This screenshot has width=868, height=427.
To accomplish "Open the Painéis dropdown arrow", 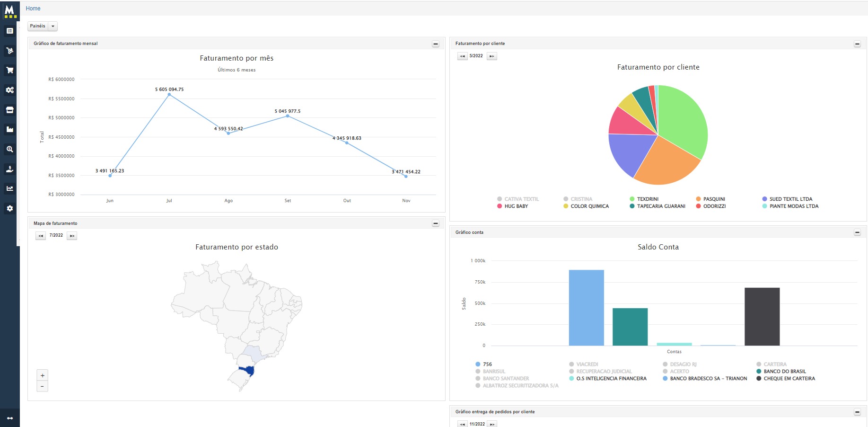I will point(53,27).
